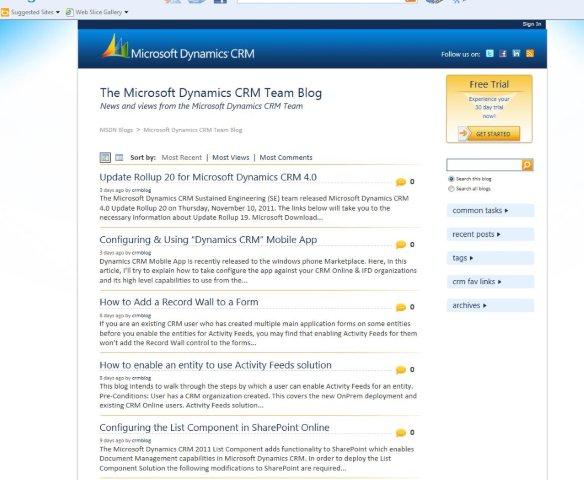The height and width of the screenshot is (480, 584).
Task: Click crmblog author under Update Rollup 20
Action: (142, 190)
